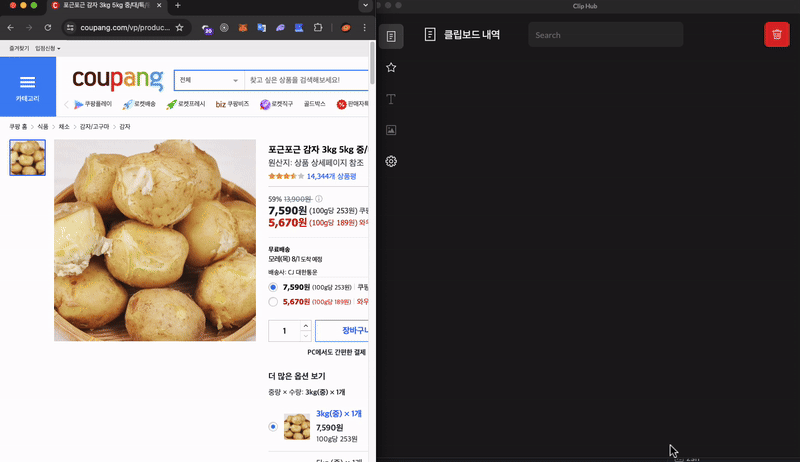Decrease quantity with the down arrow
This screenshot has width=800, height=462.
(x=306, y=336)
